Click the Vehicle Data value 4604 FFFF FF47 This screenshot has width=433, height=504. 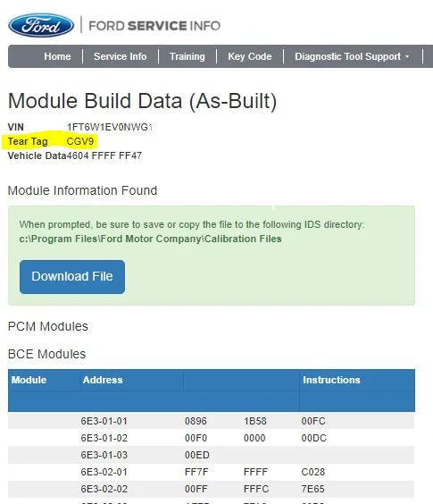tap(104, 155)
